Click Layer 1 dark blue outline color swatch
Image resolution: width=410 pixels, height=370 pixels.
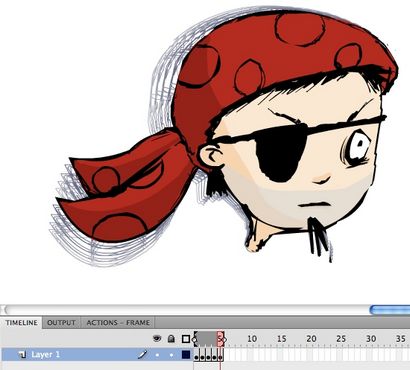click(x=186, y=355)
